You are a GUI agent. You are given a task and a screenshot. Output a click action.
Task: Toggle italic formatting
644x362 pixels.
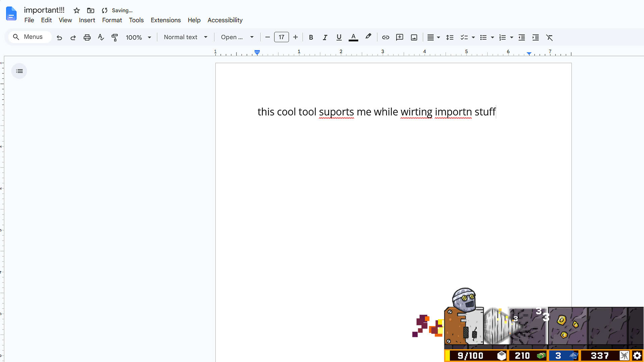pos(325,38)
